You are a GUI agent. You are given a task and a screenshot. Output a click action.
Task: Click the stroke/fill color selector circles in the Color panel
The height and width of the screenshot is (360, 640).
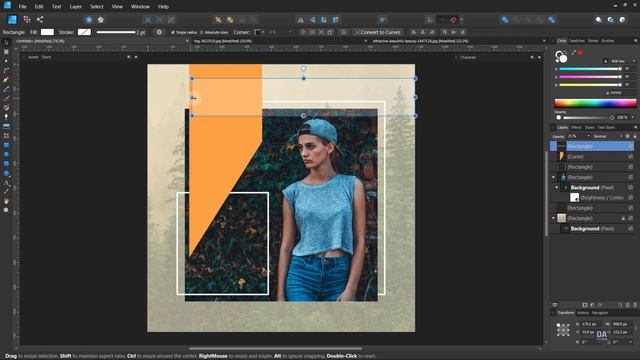click(x=561, y=57)
